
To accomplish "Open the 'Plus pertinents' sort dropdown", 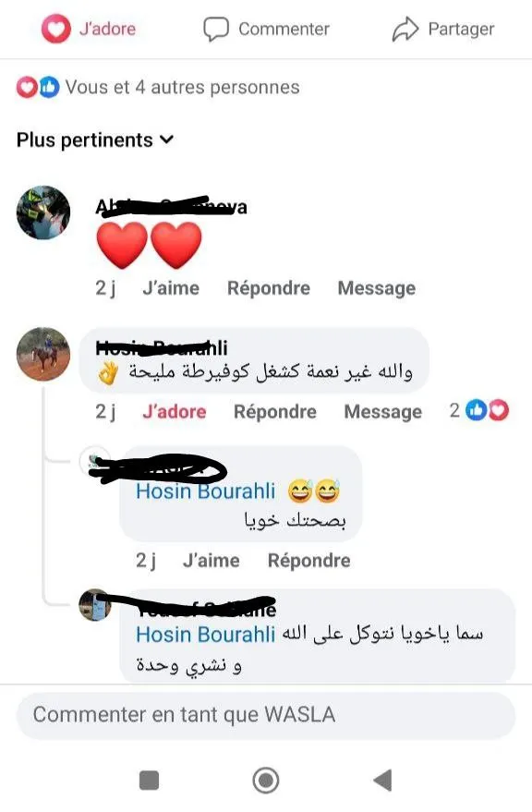I will pyautogui.click(x=95, y=139).
